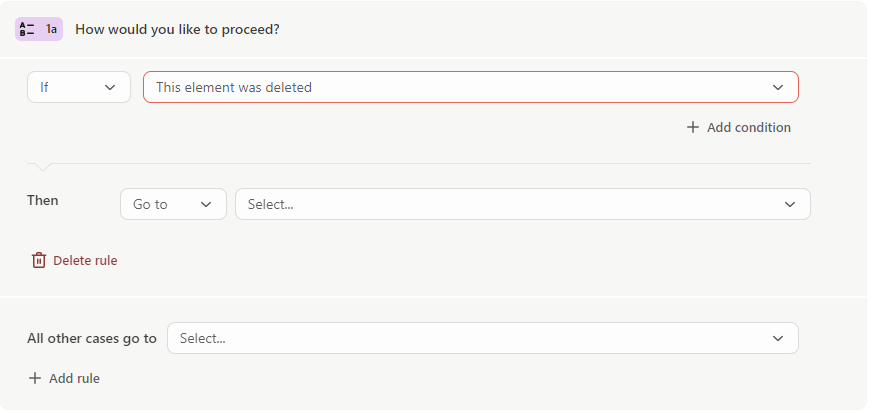The width and height of the screenshot is (872, 413).
Task: Click the chevron arrow in the Go to selector
Action: point(206,204)
